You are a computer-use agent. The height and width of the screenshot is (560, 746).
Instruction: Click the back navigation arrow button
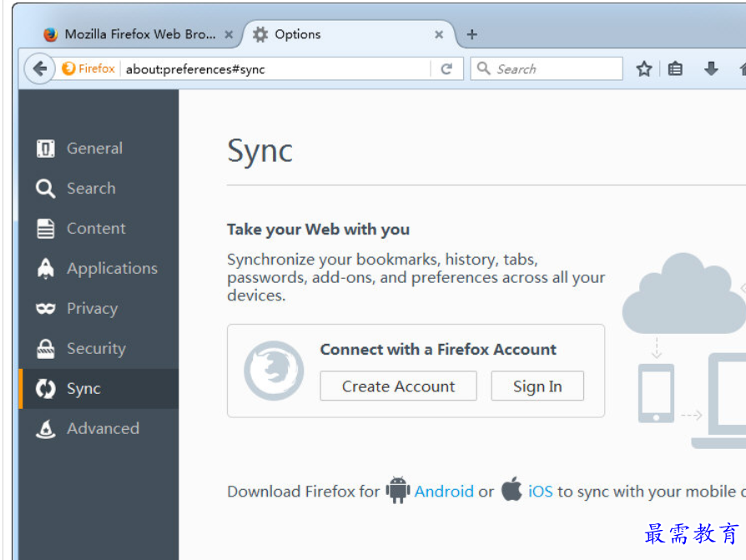pyautogui.click(x=39, y=69)
